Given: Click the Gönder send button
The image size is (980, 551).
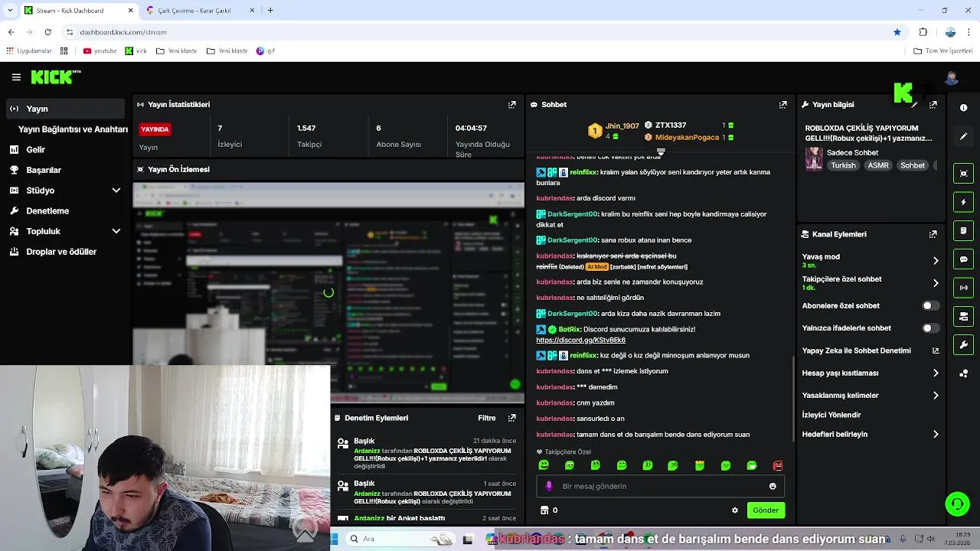Looking at the screenshot, I should tap(766, 510).
